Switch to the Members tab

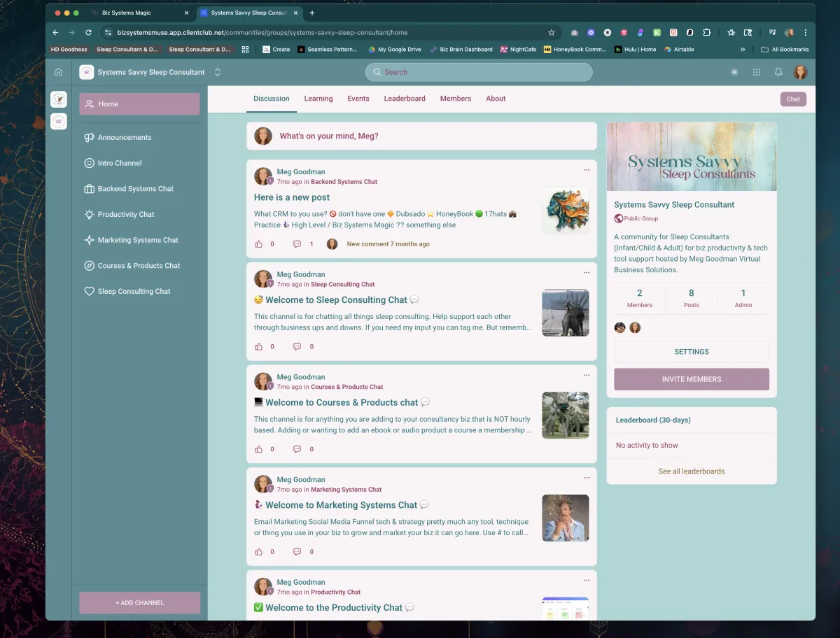[x=456, y=99]
